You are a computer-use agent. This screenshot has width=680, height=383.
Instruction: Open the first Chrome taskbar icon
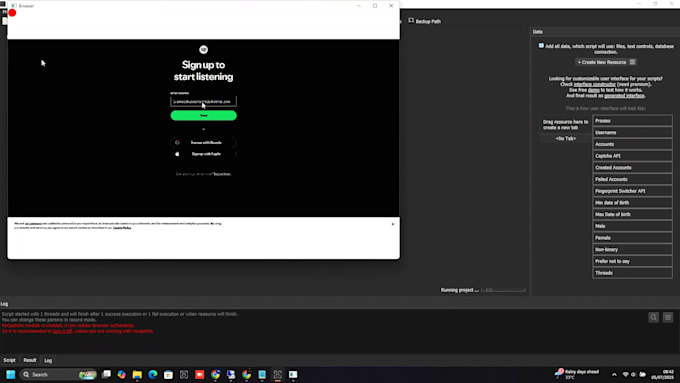click(215, 374)
